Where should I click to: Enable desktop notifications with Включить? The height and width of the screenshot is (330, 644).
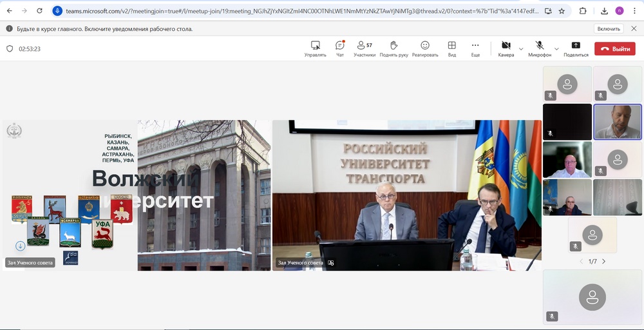609,29
